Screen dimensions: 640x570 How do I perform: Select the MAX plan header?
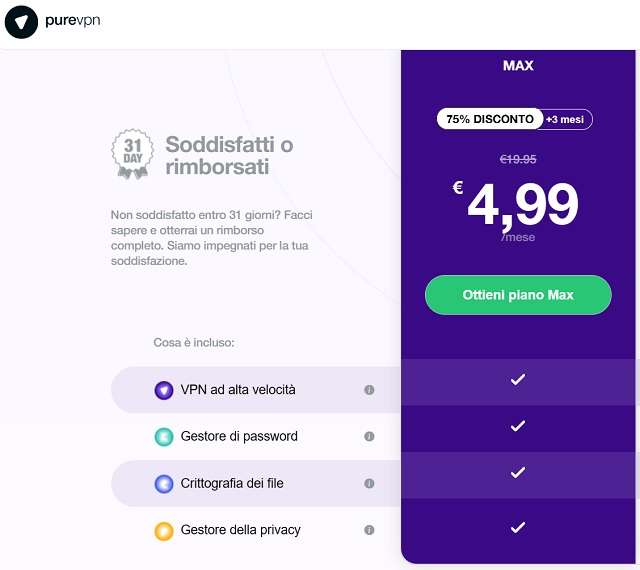[518, 66]
